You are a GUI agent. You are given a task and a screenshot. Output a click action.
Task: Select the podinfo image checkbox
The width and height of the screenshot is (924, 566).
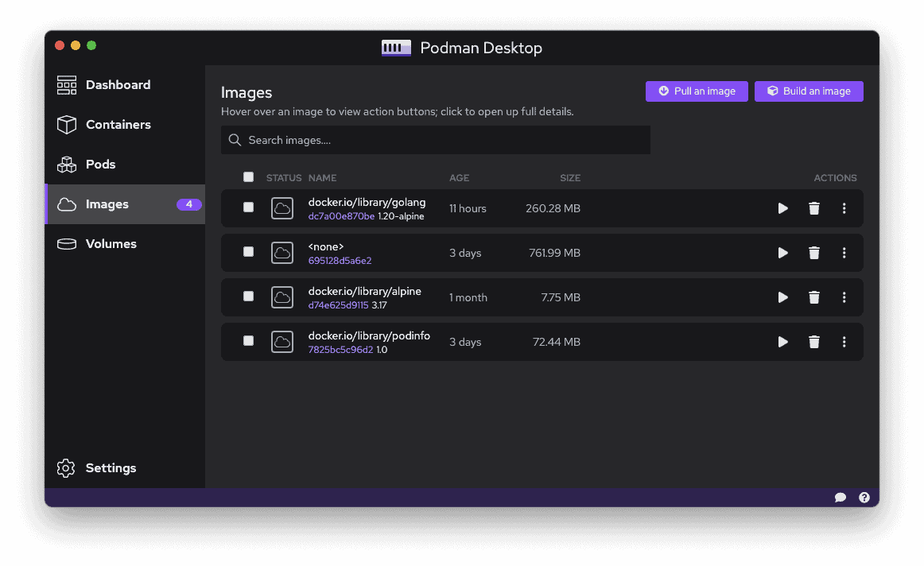tap(248, 341)
